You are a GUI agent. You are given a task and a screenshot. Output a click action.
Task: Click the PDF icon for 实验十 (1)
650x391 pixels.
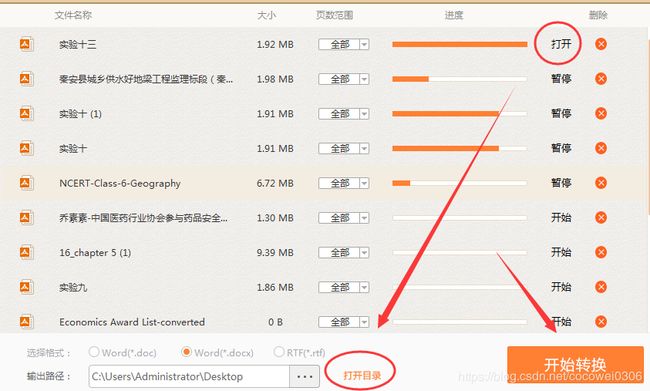(27, 113)
